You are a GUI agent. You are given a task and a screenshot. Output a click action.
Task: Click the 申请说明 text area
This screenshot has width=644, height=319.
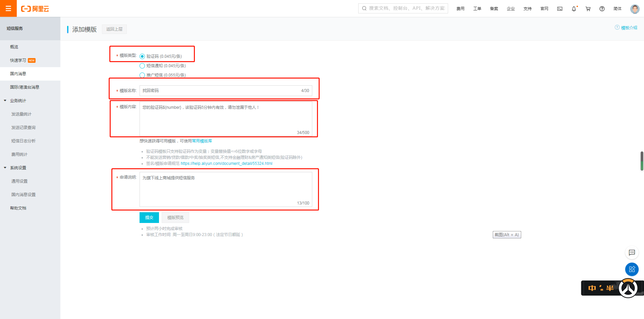226,189
